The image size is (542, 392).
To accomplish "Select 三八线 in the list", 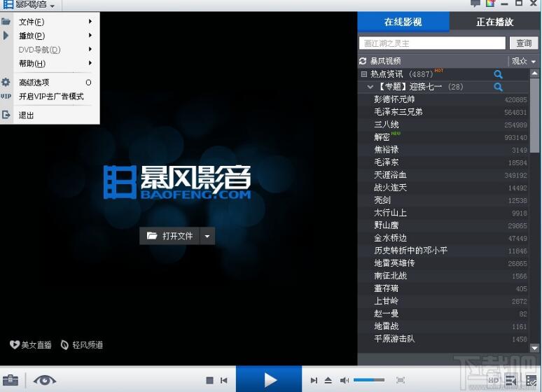I will 443,125.
